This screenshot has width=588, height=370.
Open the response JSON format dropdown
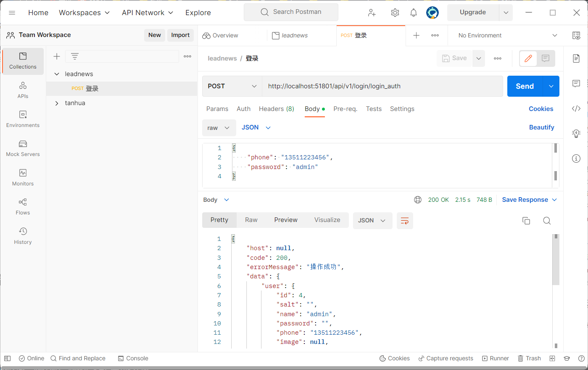372,221
